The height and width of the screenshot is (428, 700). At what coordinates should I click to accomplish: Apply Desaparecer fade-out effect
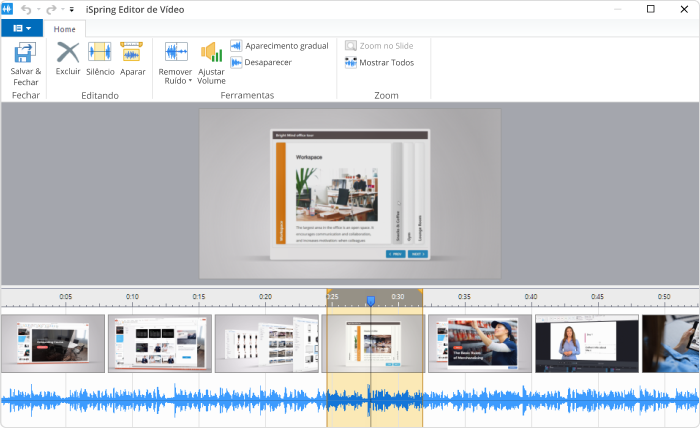pos(261,62)
